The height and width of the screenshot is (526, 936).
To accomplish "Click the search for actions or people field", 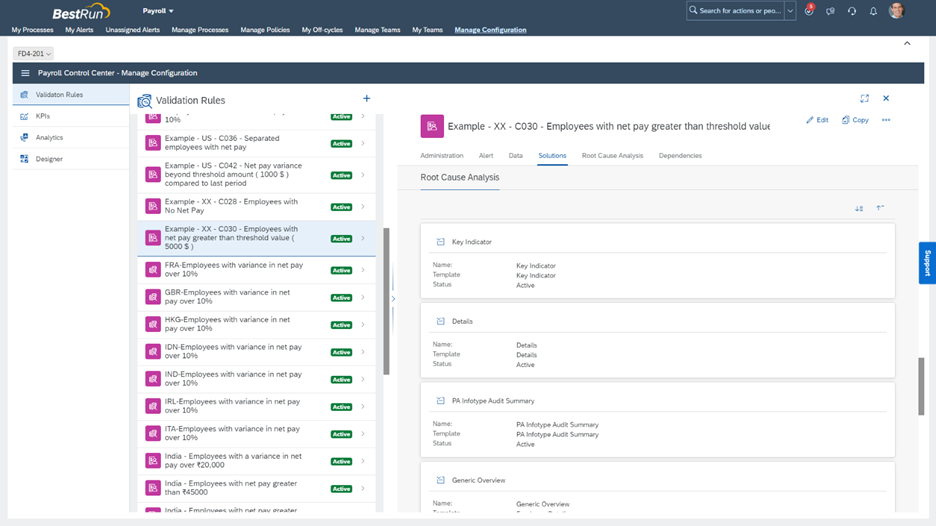I will click(x=735, y=11).
